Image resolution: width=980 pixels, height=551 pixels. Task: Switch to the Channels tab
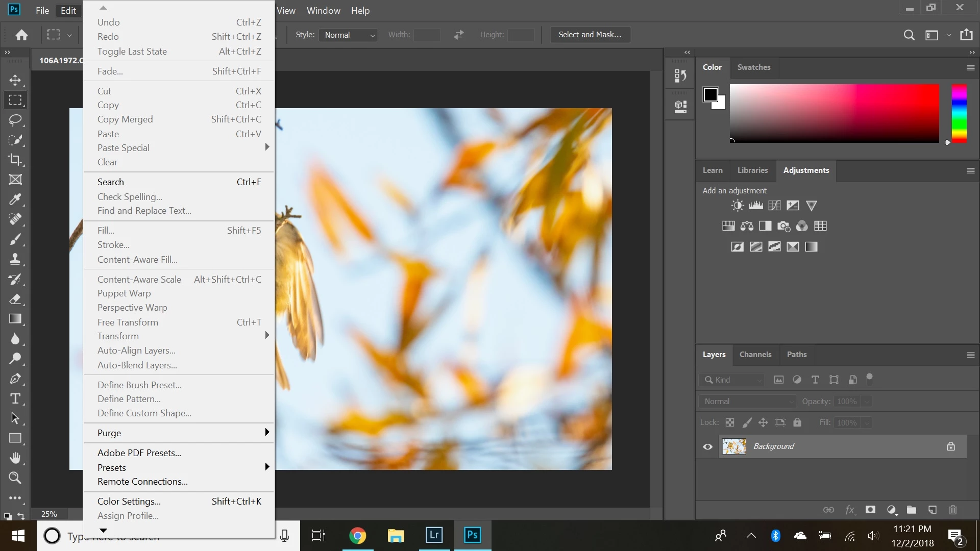(x=755, y=354)
